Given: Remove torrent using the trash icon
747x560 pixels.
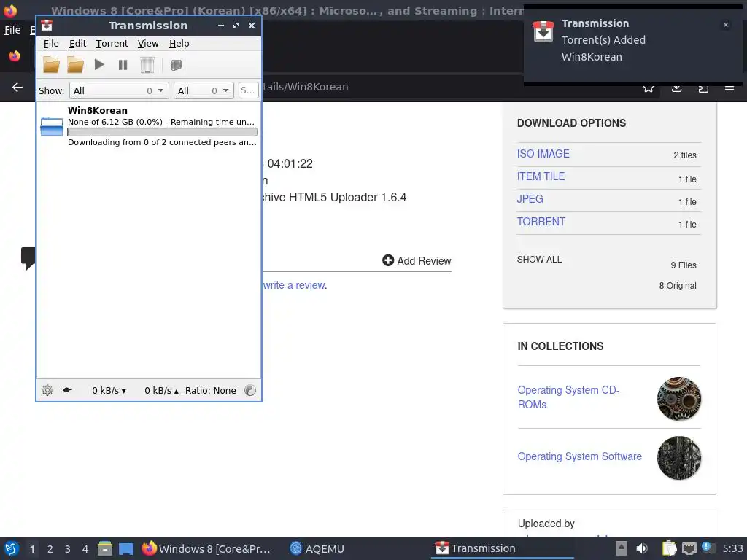Looking at the screenshot, I should click(147, 65).
